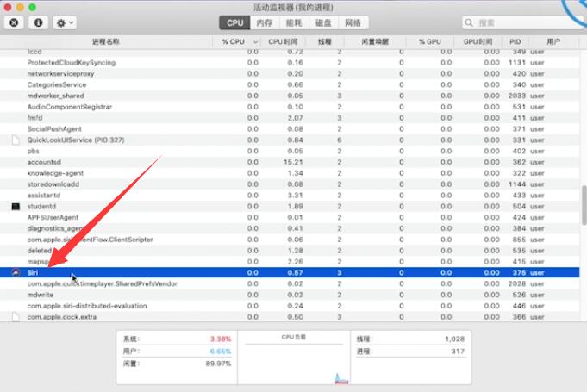Click the 用户 6.65% value
Image resolution: width=587 pixels, height=392 pixels.
point(221,352)
